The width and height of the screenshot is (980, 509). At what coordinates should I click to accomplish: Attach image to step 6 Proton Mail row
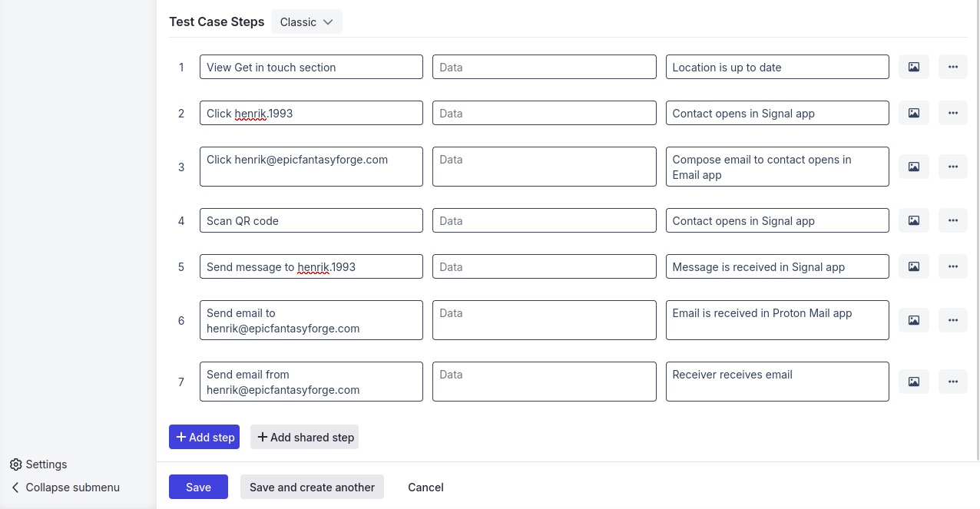click(x=914, y=320)
